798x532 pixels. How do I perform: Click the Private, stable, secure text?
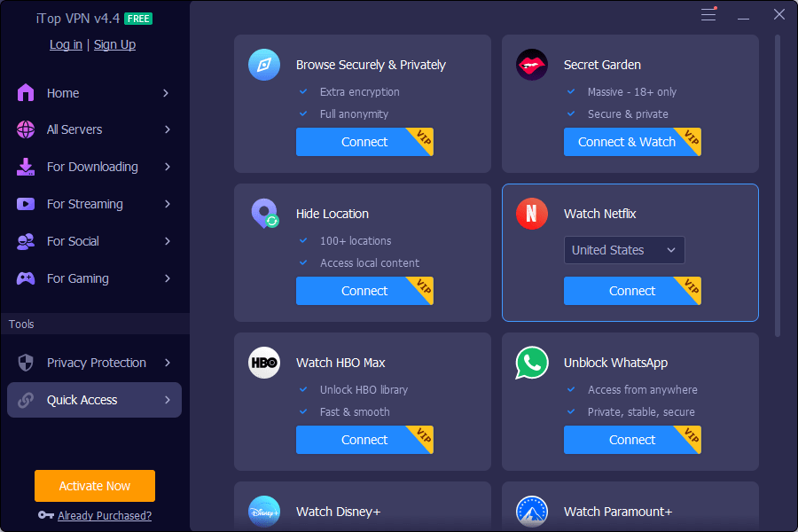641,411
